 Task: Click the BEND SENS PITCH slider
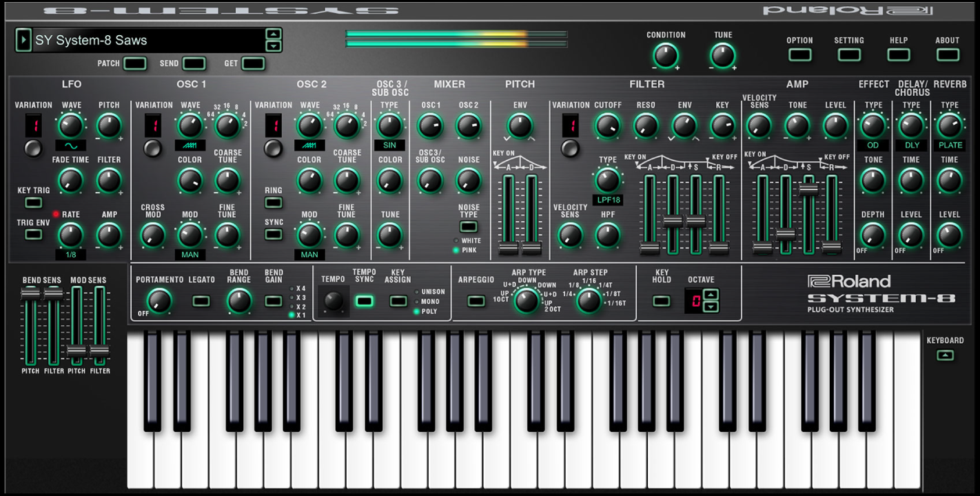30,293
